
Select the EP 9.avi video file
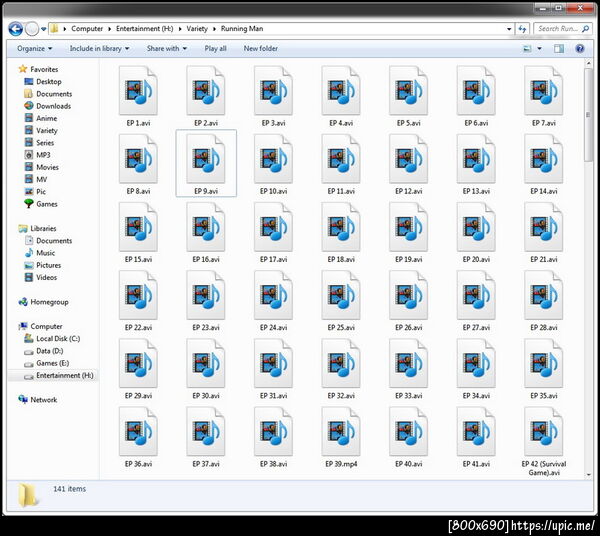pyautogui.click(x=206, y=164)
